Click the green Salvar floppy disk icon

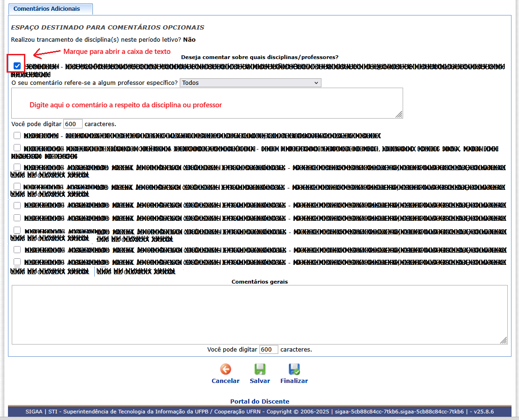259,369
